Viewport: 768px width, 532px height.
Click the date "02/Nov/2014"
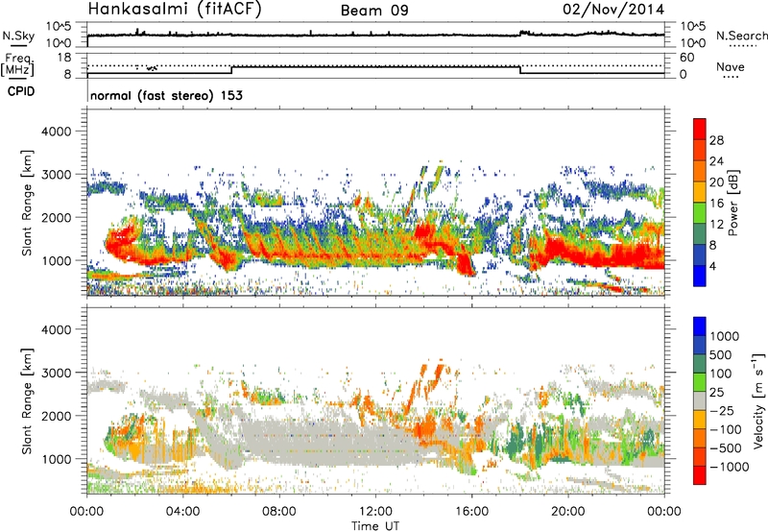[x=613, y=10]
